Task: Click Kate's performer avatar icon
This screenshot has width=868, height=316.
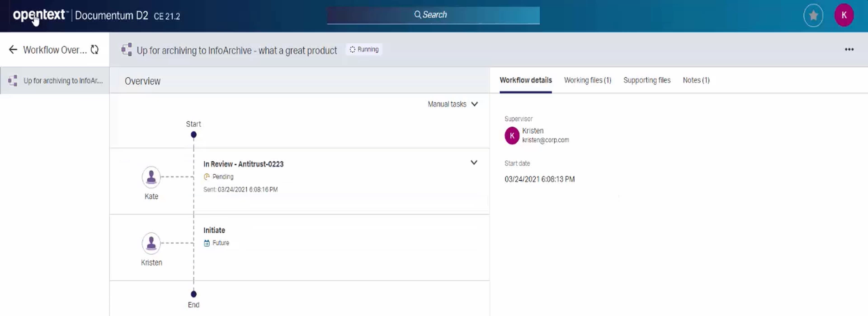Action: click(151, 177)
